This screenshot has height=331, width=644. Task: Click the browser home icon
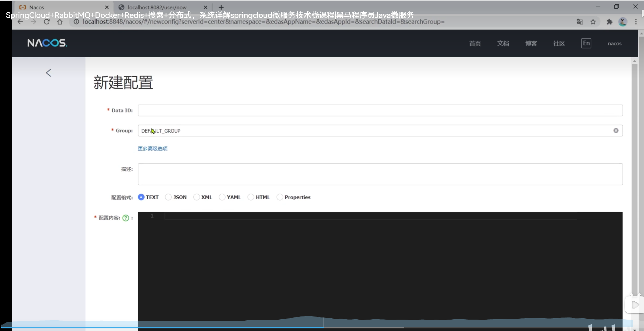pyautogui.click(x=60, y=22)
